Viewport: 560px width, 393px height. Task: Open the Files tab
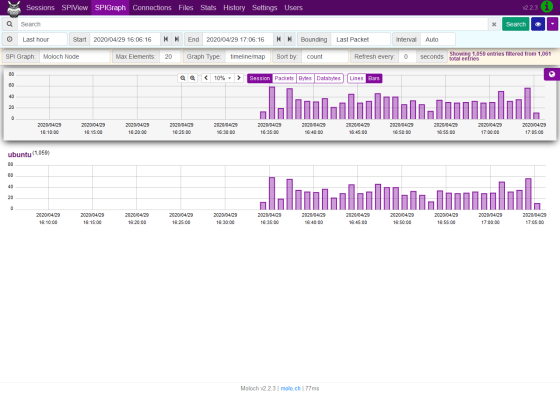186,8
